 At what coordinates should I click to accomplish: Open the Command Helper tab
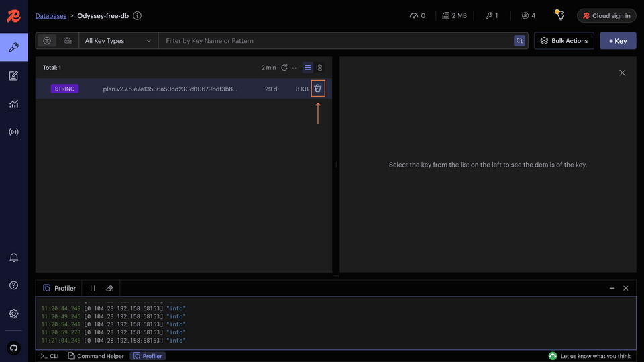click(x=96, y=356)
